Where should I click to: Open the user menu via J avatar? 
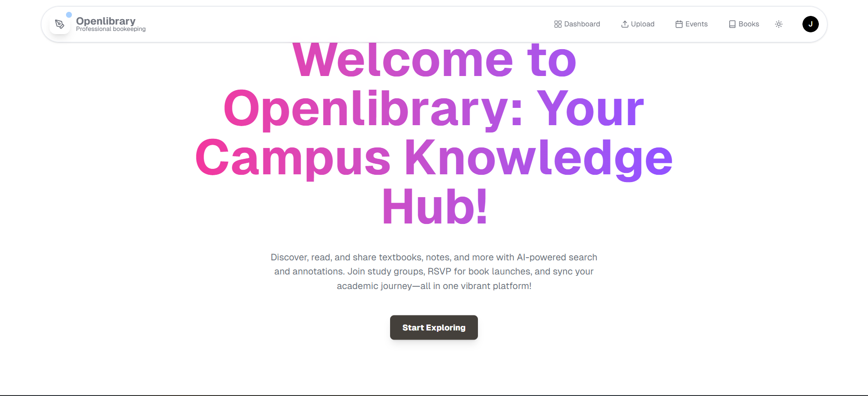[810, 24]
